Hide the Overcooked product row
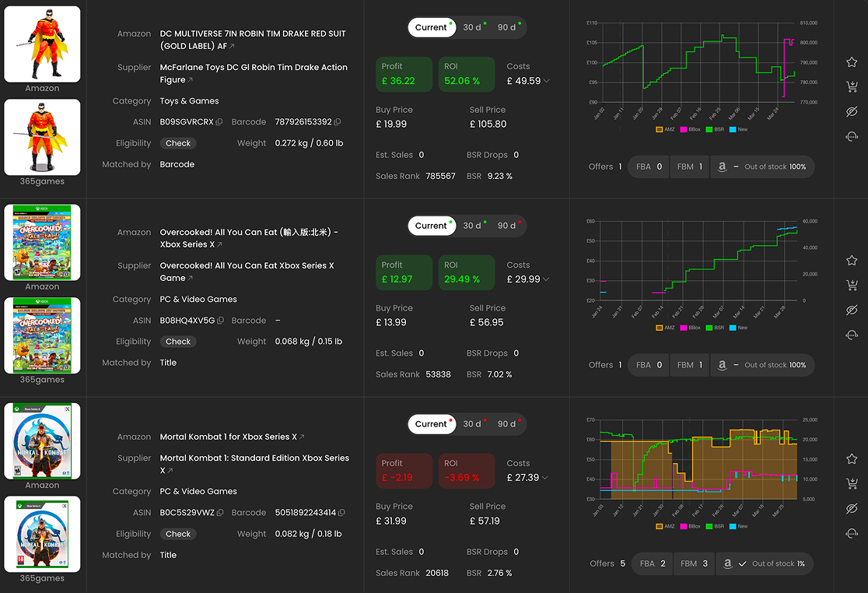The height and width of the screenshot is (593, 868). point(852,310)
